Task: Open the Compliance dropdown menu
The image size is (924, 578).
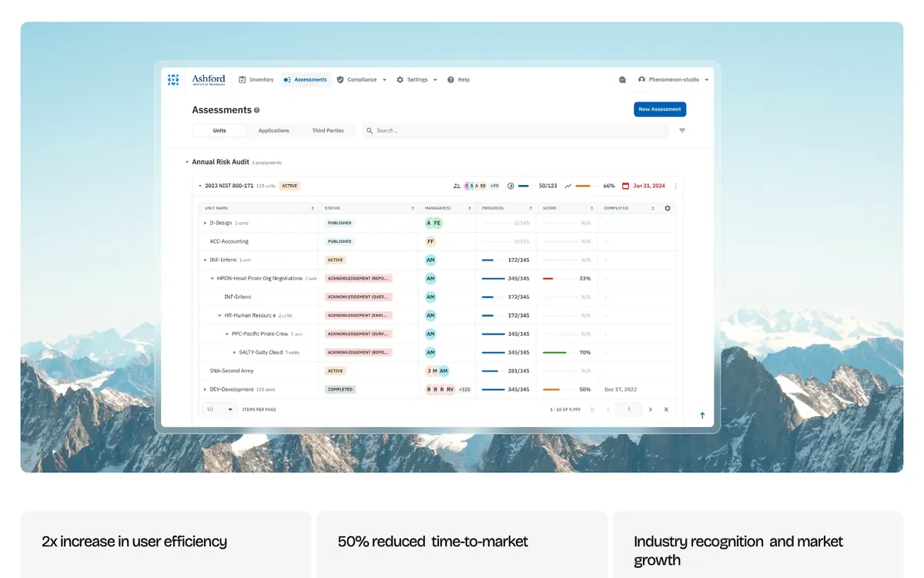Action: point(362,79)
